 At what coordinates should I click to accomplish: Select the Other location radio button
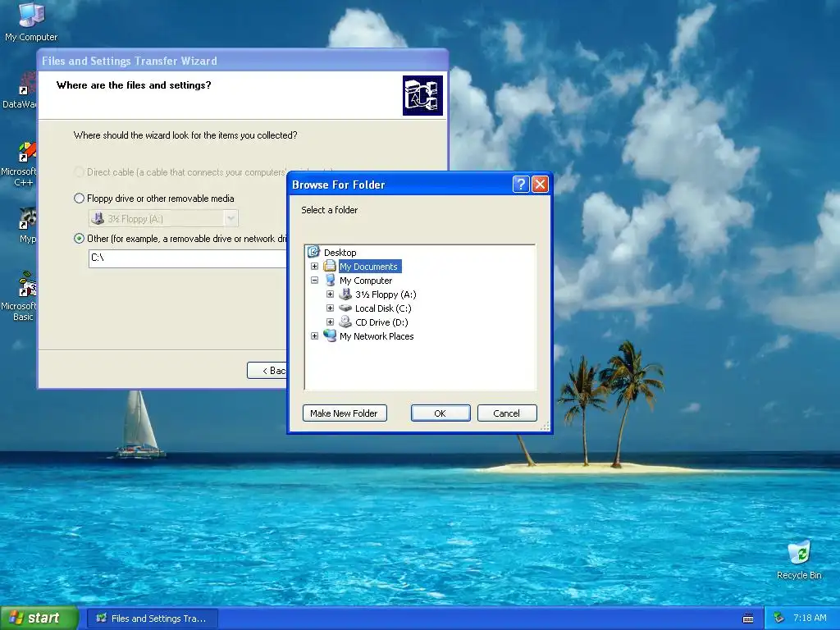click(x=79, y=239)
